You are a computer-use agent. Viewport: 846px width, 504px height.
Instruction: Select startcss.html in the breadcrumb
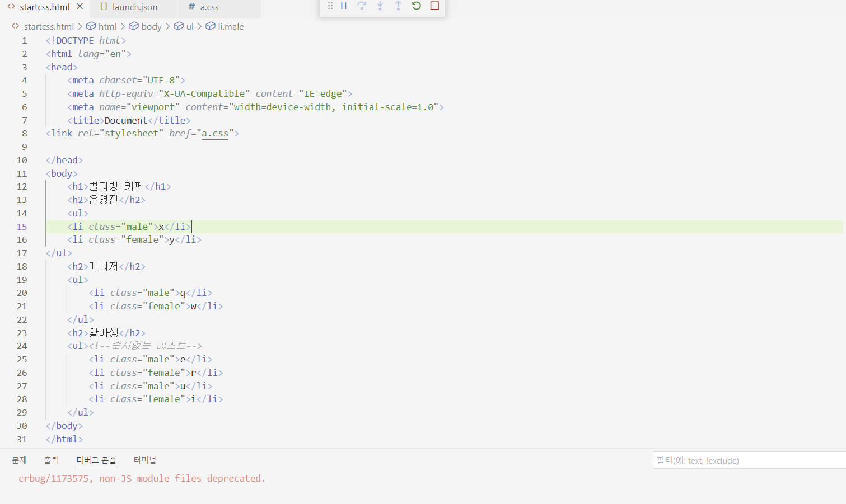coord(49,26)
